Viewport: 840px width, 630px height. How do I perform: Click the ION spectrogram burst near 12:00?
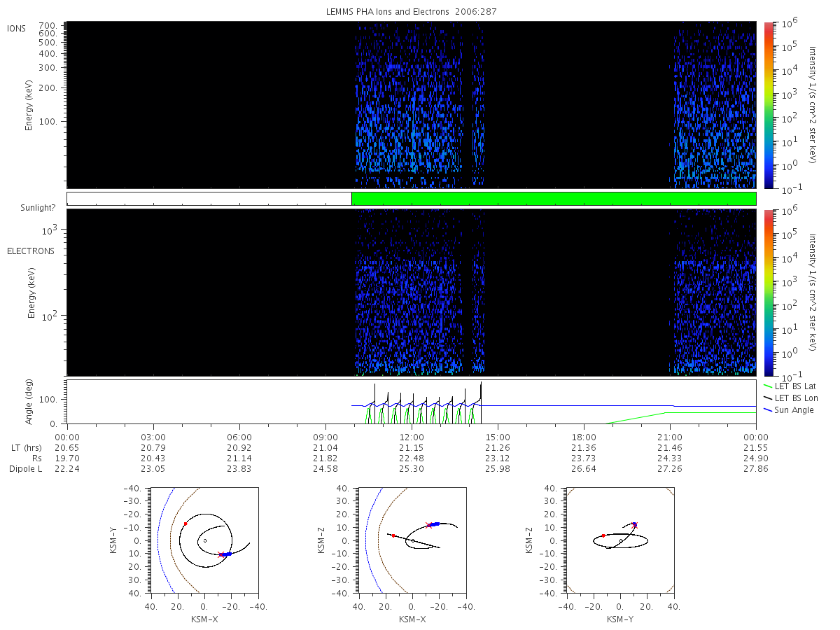click(409, 105)
